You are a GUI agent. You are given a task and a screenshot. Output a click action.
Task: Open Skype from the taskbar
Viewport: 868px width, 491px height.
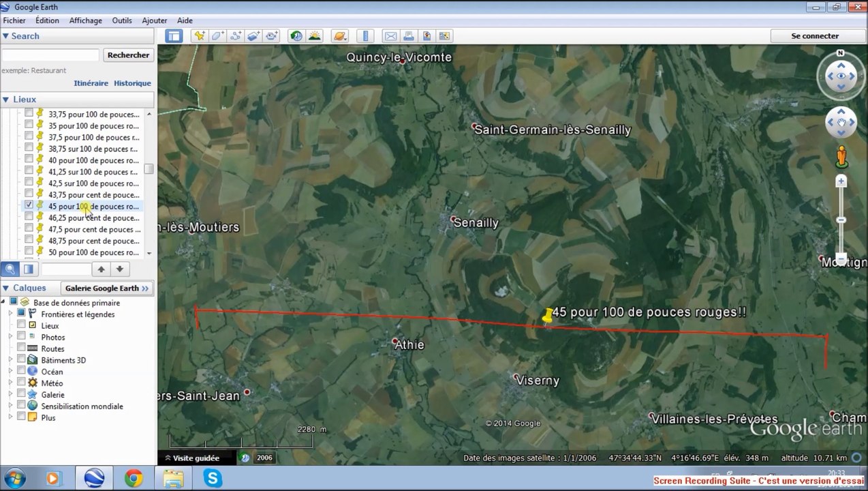coord(213,479)
